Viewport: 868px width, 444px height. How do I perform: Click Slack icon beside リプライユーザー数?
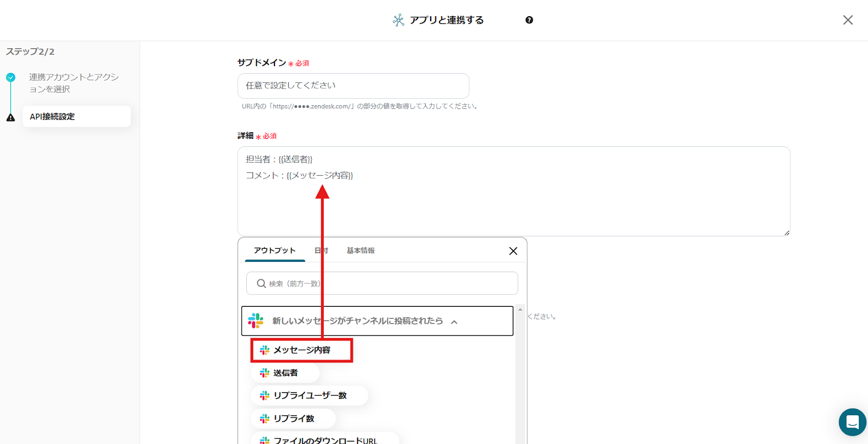[265, 396]
